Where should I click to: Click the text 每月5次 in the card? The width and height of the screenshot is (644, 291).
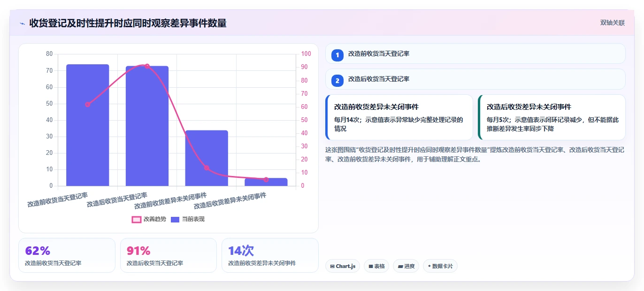[498, 120]
